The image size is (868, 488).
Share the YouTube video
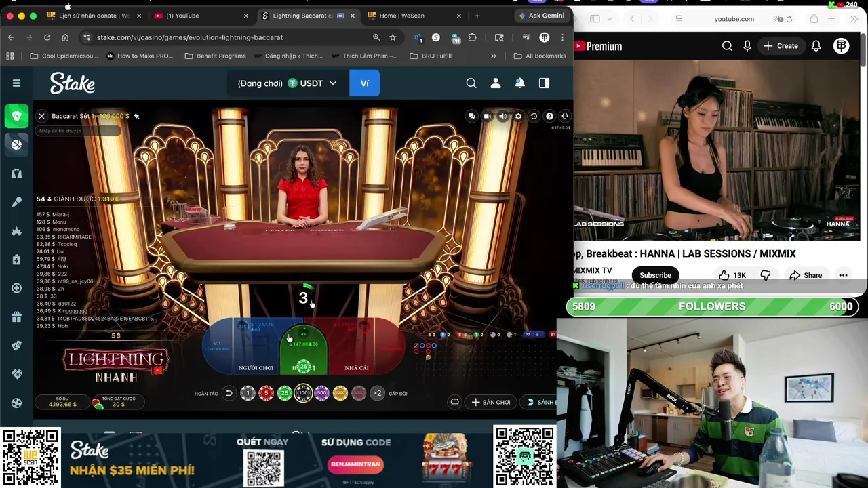click(x=806, y=275)
